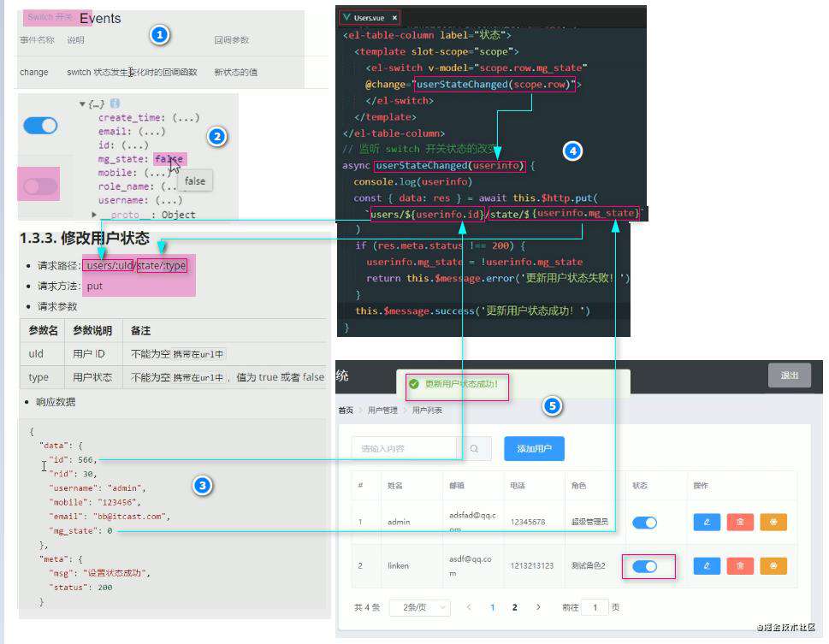
Task: Click the 1.3.3. 修改用户状态 heading
Action: (x=85, y=238)
